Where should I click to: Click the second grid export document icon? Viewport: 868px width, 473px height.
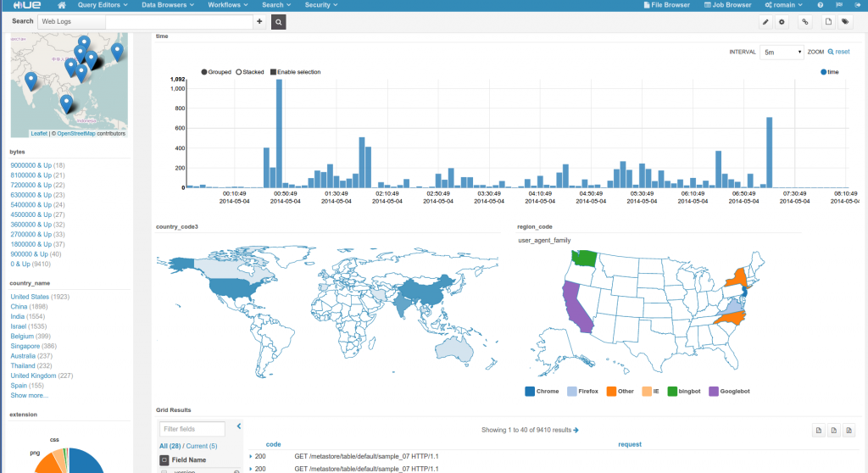pos(834,431)
